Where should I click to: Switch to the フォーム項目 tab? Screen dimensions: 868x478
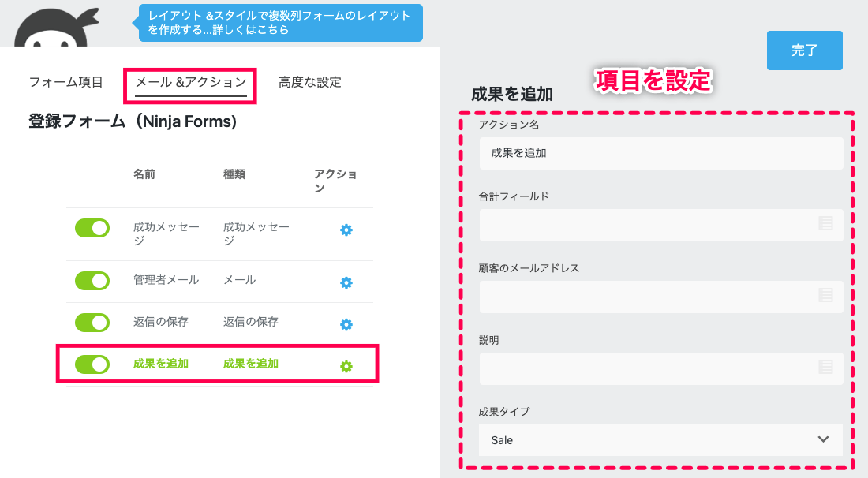tap(65, 83)
